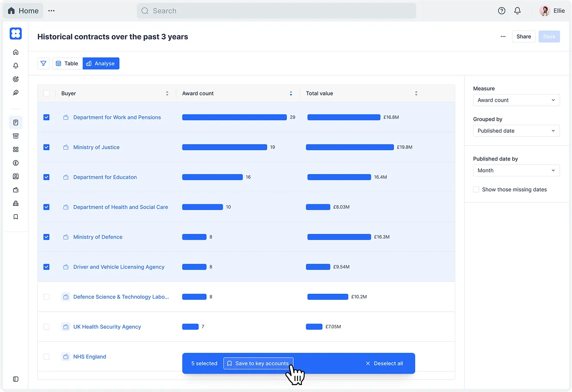Sort by the Buyer column arrows
The height and width of the screenshot is (392, 572).
pos(167,93)
